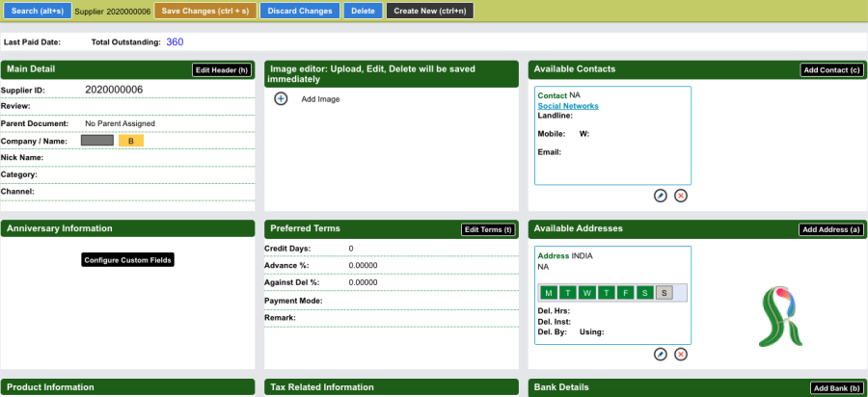Add Address to Available Addresses

coord(831,229)
